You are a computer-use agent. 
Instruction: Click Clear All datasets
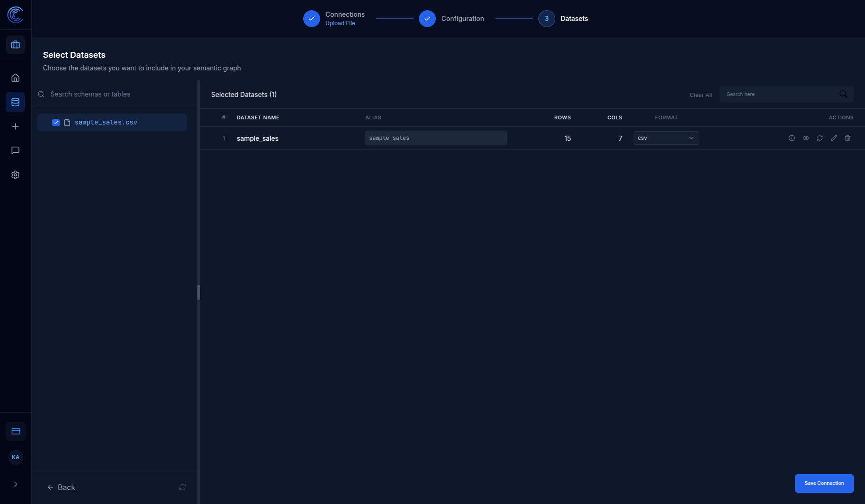click(701, 95)
